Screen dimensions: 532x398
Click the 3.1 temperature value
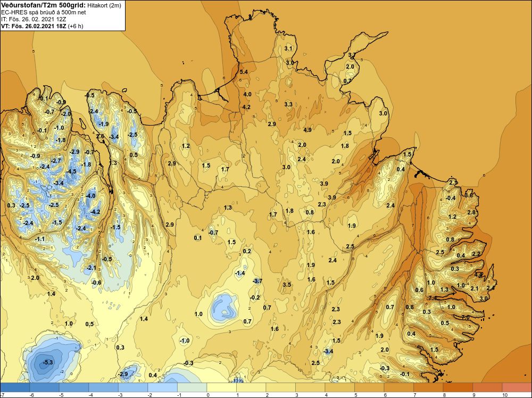tap(288, 48)
